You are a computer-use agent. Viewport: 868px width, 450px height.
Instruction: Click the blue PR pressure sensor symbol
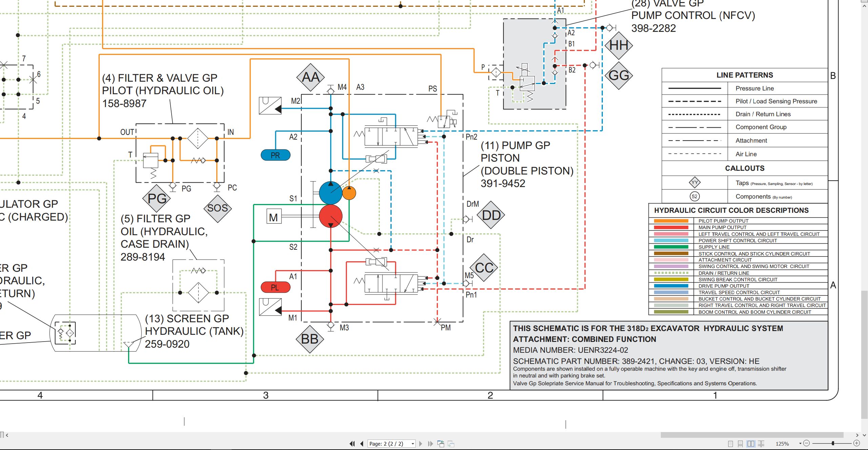point(275,155)
